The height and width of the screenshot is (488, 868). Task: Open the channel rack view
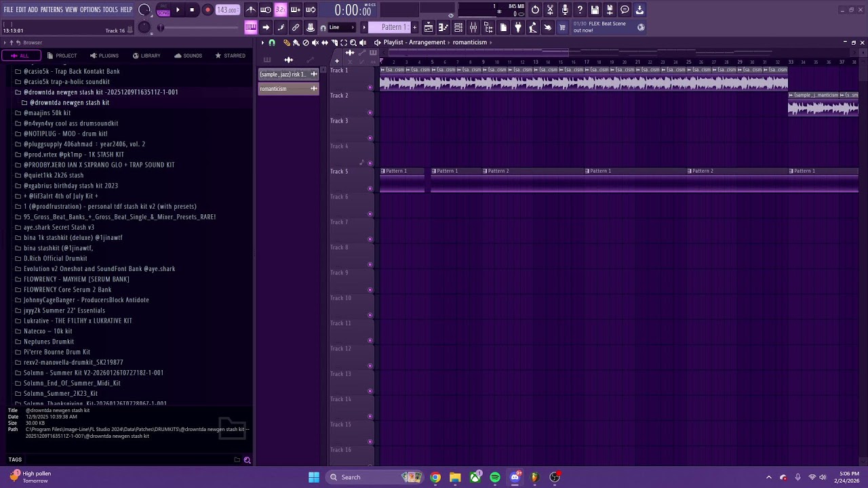point(458,28)
